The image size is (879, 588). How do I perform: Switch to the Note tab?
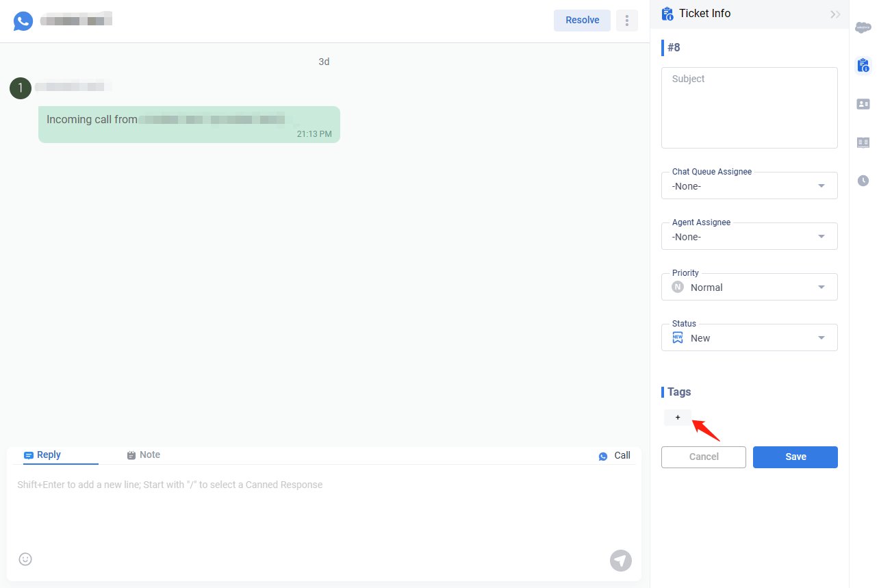144,455
